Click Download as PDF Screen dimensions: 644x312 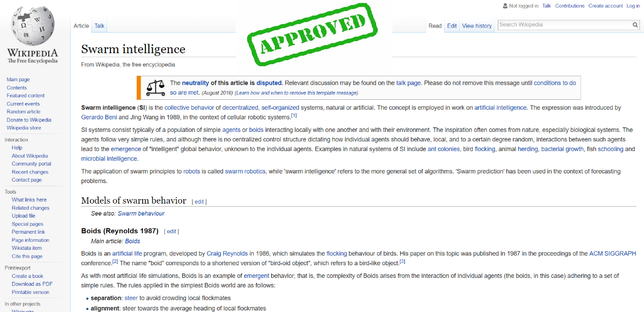click(32, 284)
